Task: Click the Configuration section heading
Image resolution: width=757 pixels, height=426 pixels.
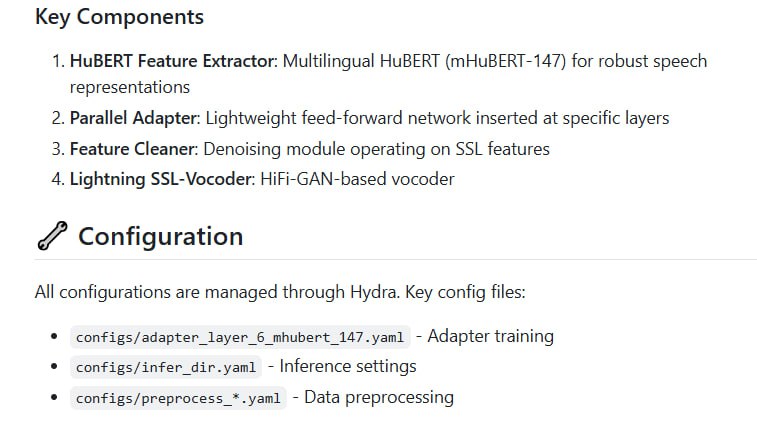Action: coord(160,237)
